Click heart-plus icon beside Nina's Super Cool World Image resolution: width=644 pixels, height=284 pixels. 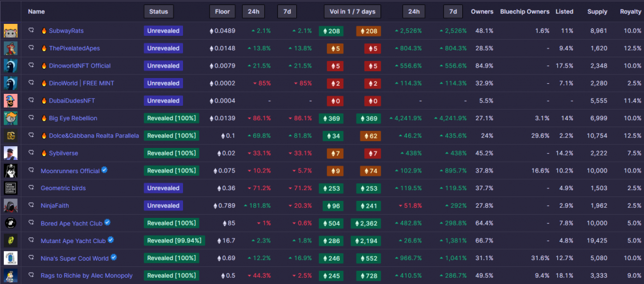tap(31, 258)
